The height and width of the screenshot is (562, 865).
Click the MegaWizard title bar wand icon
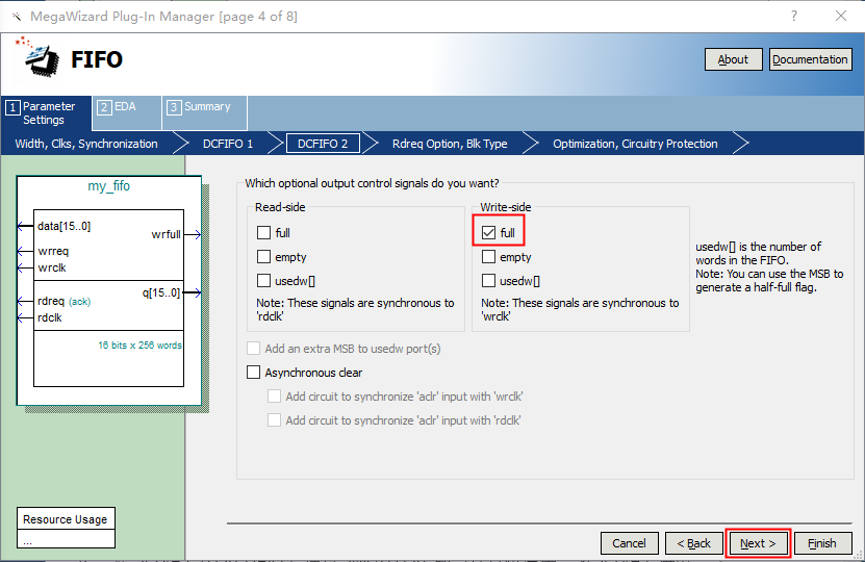pos(13,16)
